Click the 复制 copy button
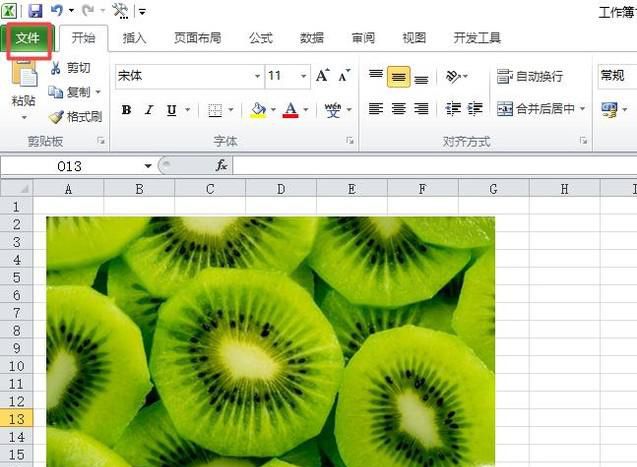 pyautogui.click(x=69, y=92)
